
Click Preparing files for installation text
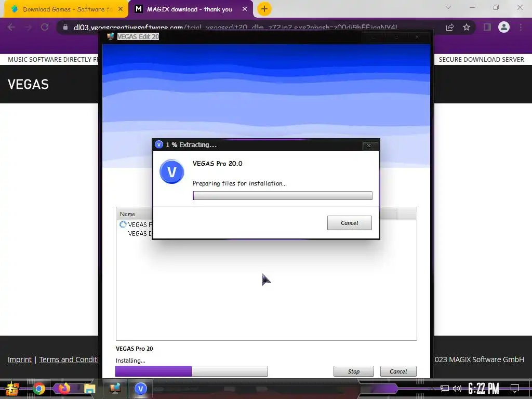pyautogui.click(x=240, y=183)
